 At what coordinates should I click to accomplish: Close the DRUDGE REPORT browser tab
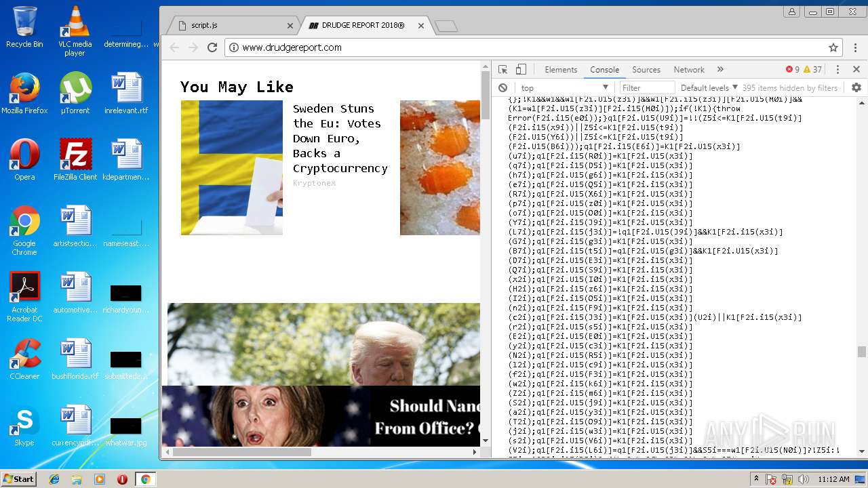point(420,26)
